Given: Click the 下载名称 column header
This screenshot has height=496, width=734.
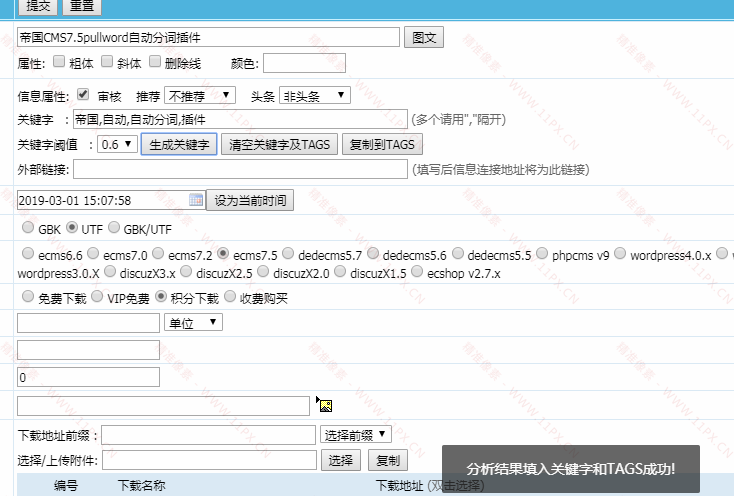Looking at the screenshot, I should click(x=141, y=486).
